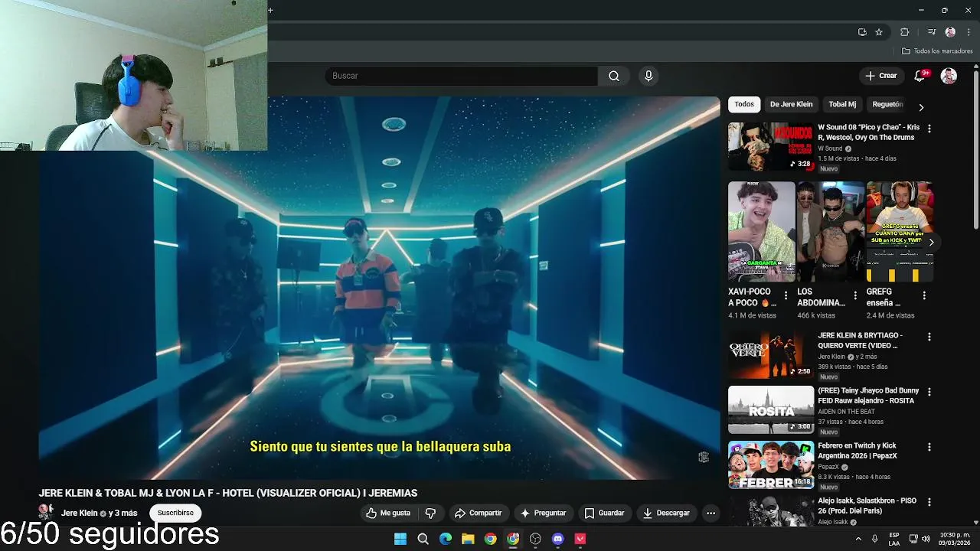Open options for W Sound 08 video
980x551 pixels.
pyautogui.click(x=929, y=129)
